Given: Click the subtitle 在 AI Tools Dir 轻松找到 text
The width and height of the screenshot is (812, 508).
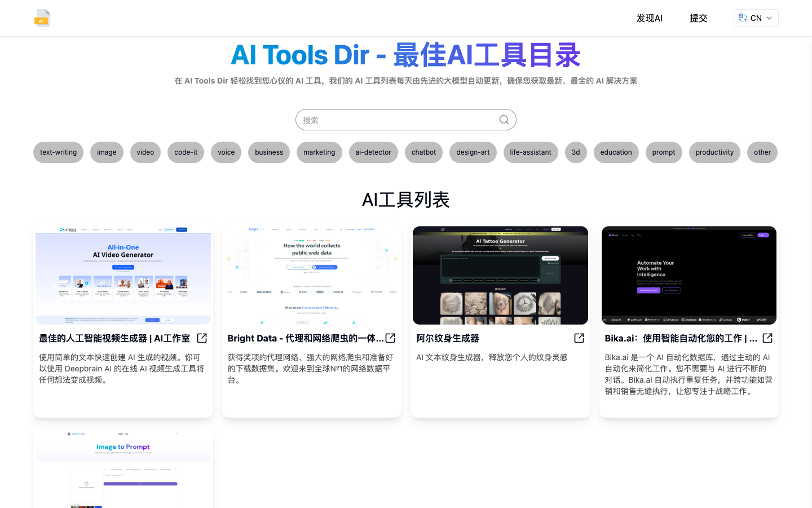Looking at the screenshot, I should click(x=406, y=81).
